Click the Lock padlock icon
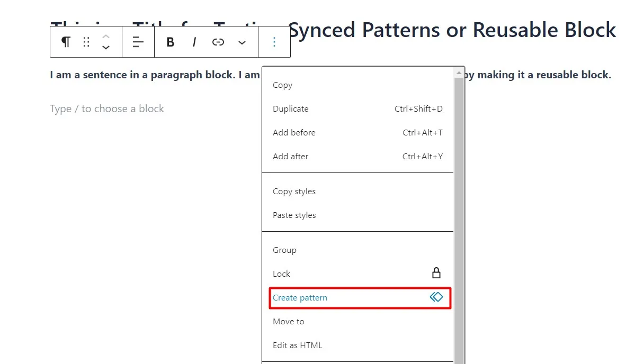Screen dimensions: 626x364 [x=436, y=273]
